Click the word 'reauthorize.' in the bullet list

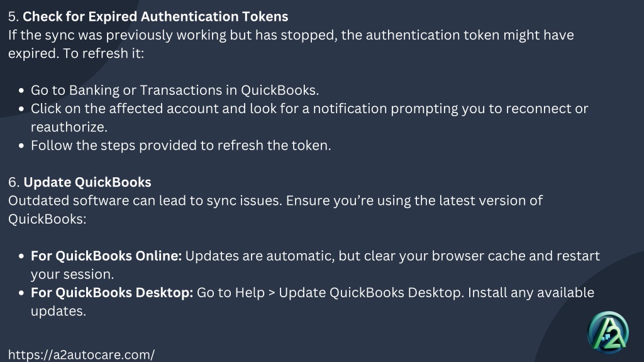coord(69,127)
